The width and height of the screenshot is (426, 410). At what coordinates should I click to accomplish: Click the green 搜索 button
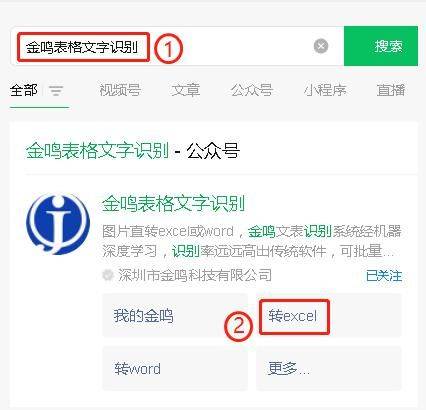pos(381,46)
